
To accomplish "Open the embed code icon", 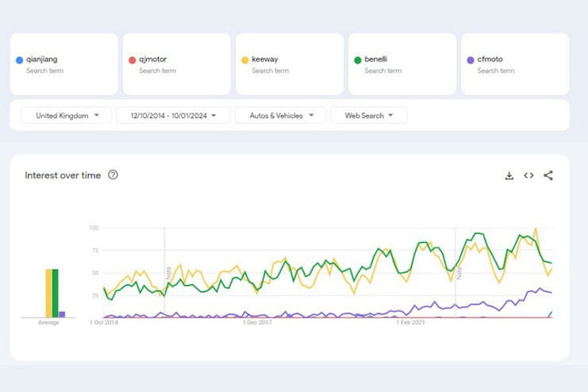I will [528, 175].
